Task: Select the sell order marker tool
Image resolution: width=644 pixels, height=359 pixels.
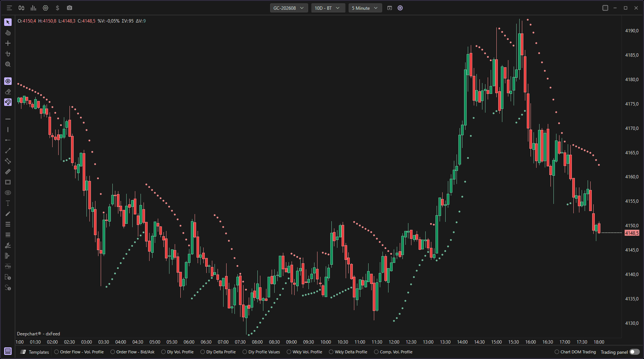Action: point(8,288)
